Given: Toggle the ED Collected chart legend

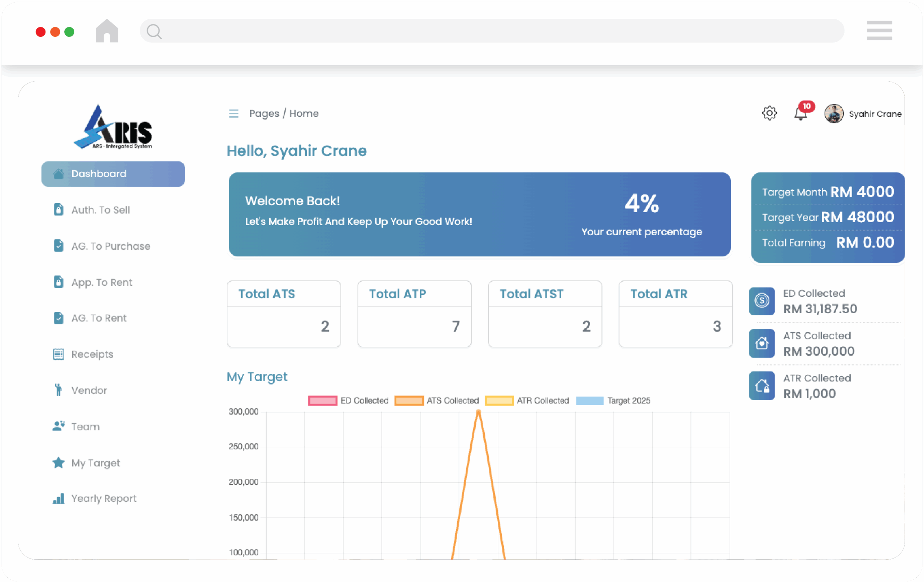Looking at the screenshot, I should (348, 401).
